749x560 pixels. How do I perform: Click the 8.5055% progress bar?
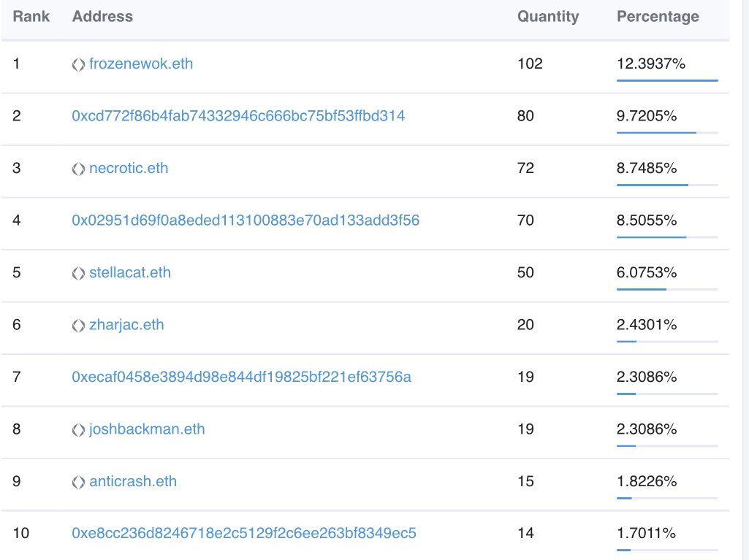(x=667, y=237)
